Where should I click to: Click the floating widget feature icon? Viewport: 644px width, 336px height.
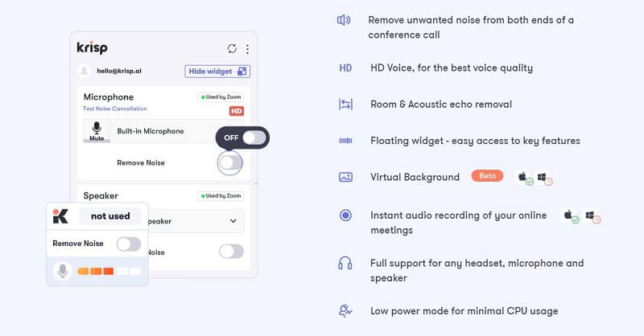click(345, 141)
